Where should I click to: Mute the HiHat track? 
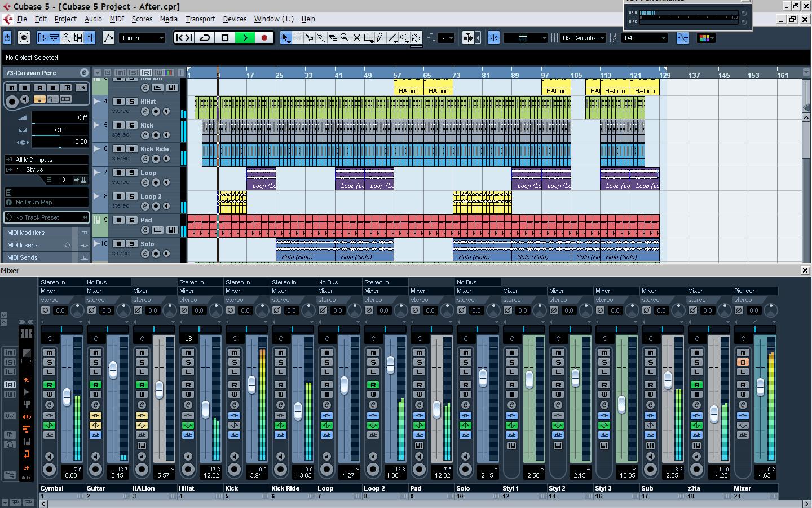[x=118, y=102]
